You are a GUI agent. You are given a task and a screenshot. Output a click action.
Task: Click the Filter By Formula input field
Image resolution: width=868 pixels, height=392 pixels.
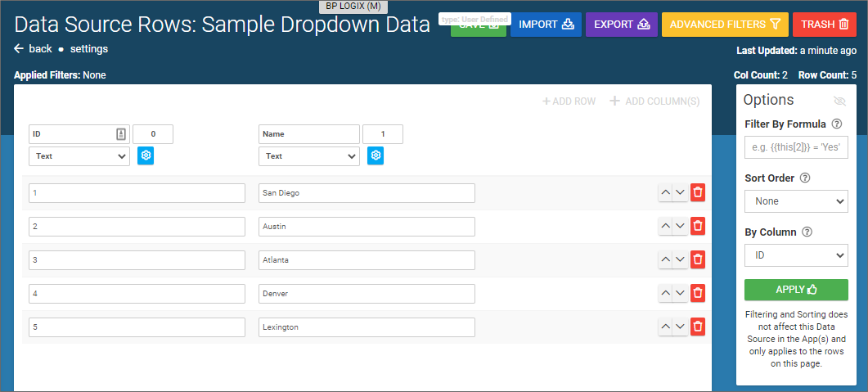(x=796, y=147)
